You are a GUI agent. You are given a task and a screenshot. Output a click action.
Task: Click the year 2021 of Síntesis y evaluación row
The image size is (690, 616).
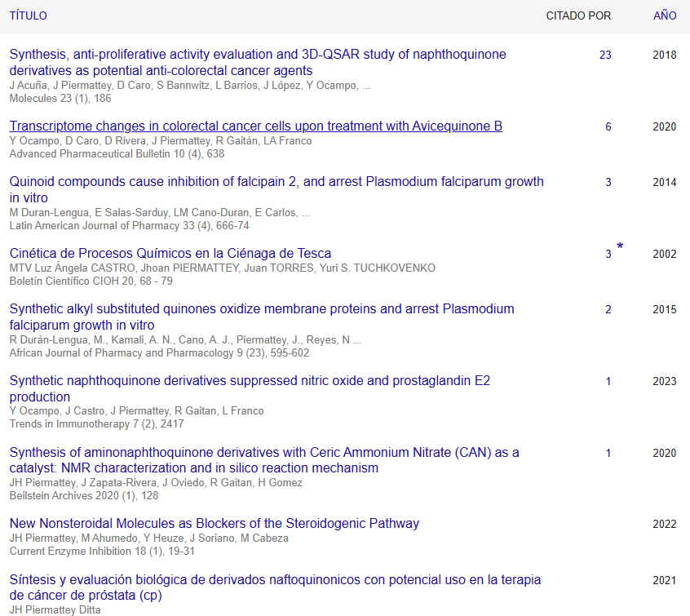click(665, 580)
